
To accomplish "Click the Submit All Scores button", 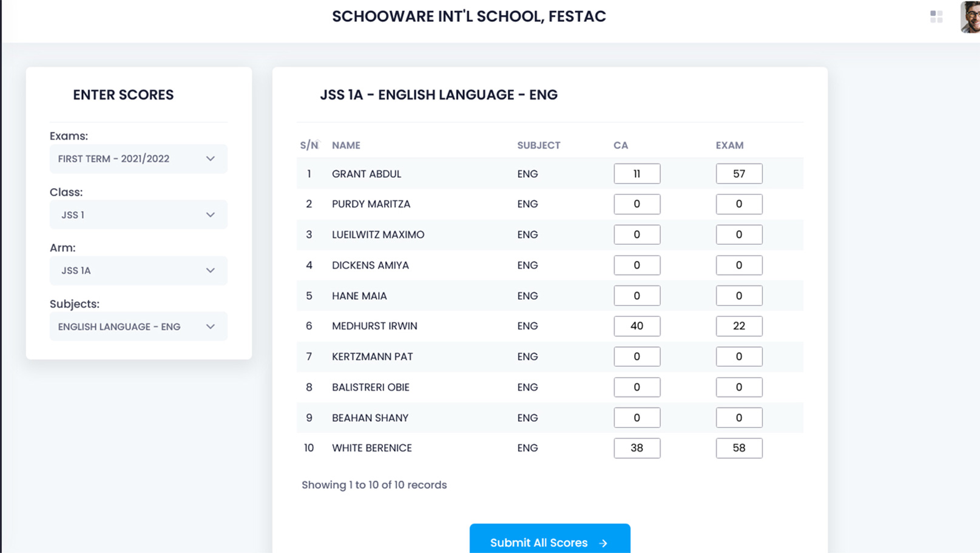I will [550, 539].
